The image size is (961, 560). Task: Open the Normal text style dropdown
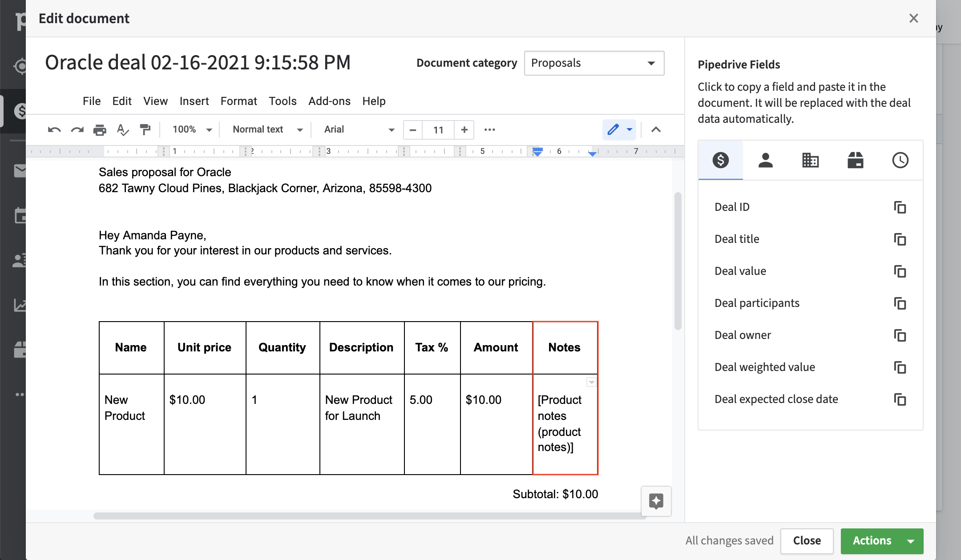(x=268, y=130)
